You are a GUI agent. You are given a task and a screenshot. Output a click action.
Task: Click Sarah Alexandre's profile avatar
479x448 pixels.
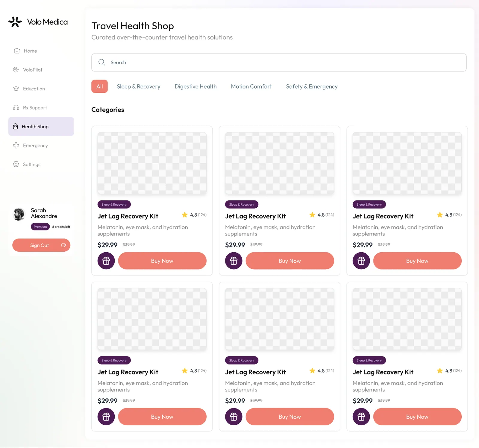[19, 214]
